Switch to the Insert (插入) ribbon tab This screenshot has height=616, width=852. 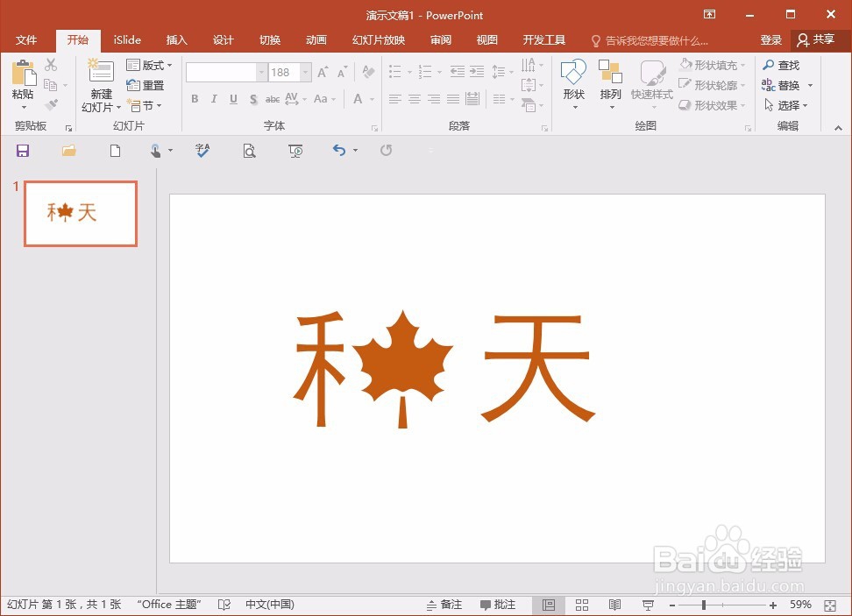[176, 39]
